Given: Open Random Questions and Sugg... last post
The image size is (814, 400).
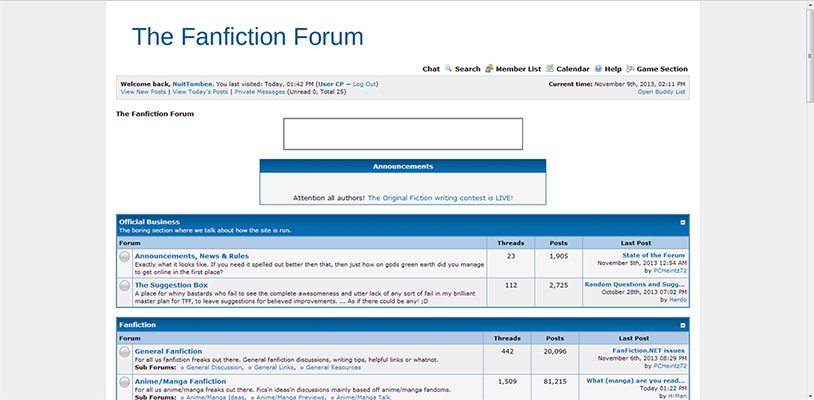Looking at the screenshot, I should [635, 284].
